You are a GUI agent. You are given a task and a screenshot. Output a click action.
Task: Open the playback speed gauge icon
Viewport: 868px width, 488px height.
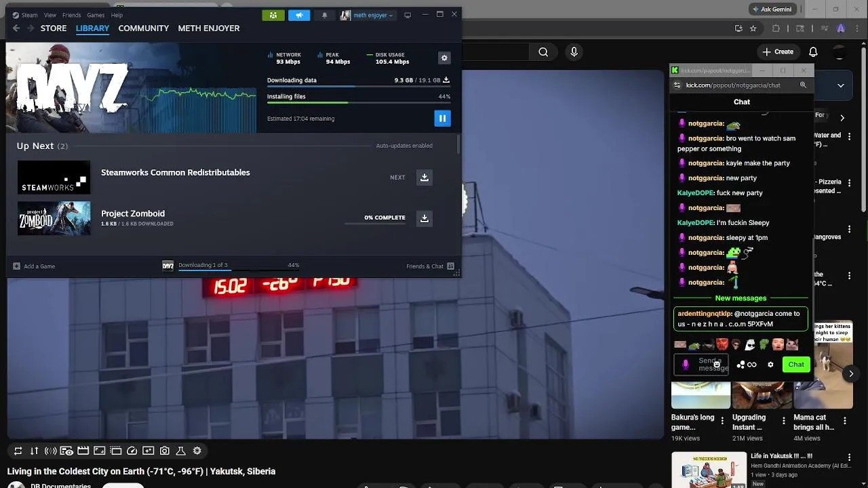(132, 451)
